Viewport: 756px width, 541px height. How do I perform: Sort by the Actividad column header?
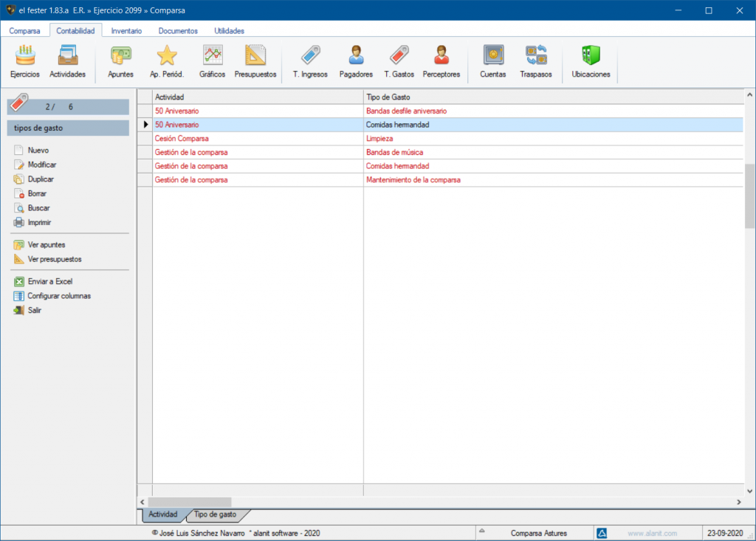257,97
